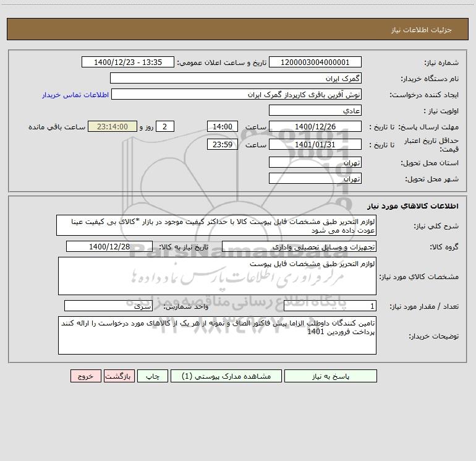The image size is (476, 461).
Task: Click the label نام دستگاه خریدار
Action: [430, 79]
